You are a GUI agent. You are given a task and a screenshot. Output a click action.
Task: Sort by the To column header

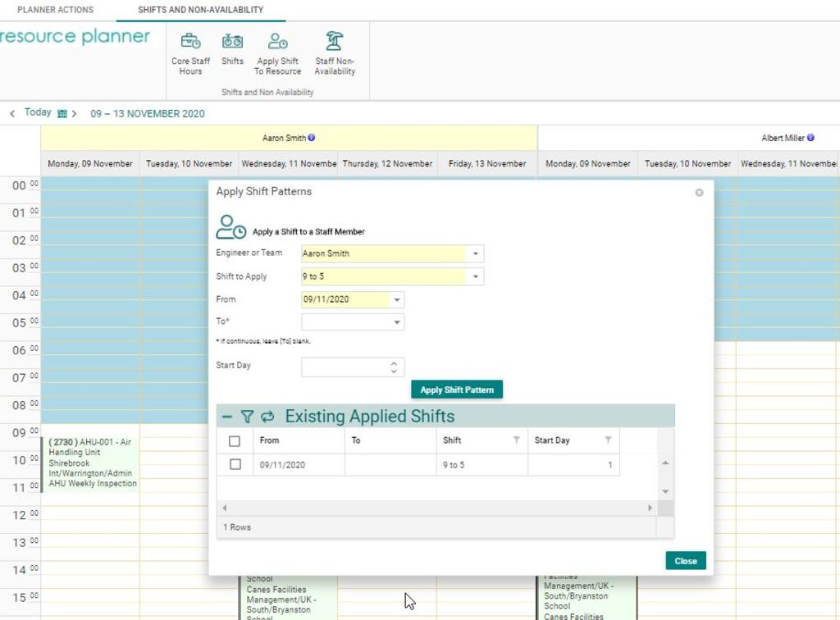(x=390, y=440)
